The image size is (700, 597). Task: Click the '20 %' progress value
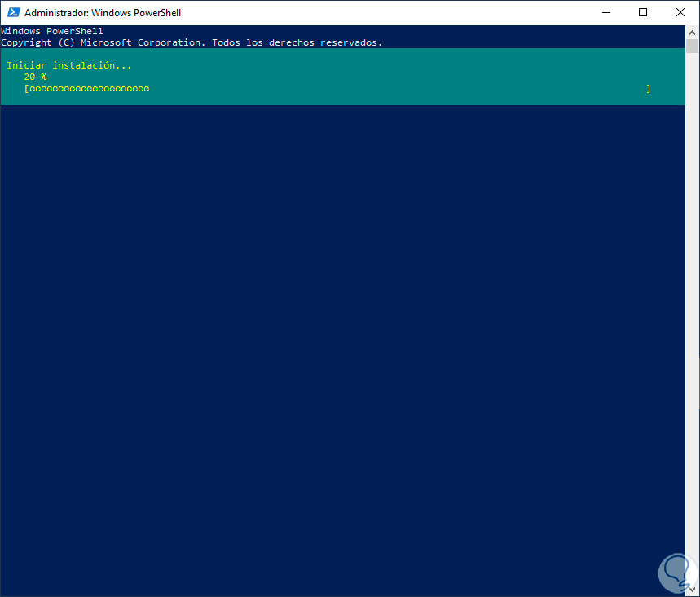click(35, 77)
